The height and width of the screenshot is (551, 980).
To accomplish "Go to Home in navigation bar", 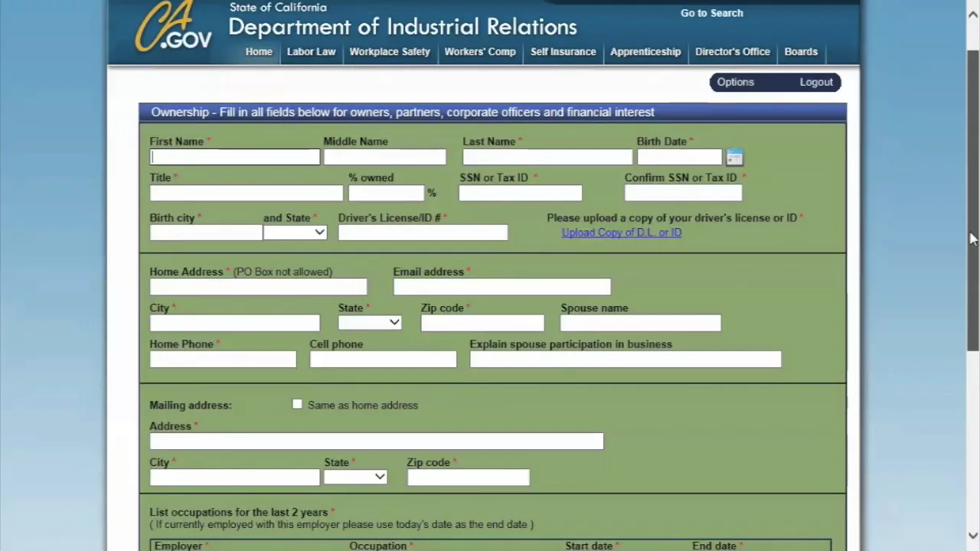I will [x=259, y=51].
